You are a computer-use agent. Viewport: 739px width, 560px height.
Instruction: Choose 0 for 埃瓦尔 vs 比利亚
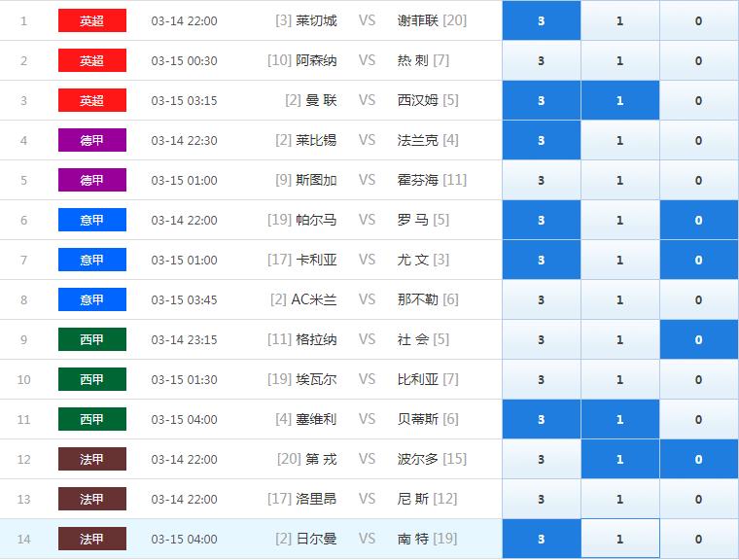point(698,379)
